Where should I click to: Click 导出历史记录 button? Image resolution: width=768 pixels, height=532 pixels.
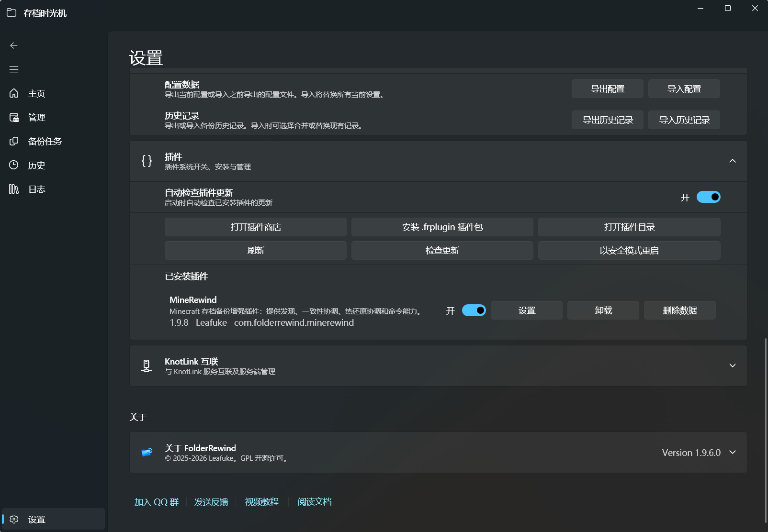(608, 120)
